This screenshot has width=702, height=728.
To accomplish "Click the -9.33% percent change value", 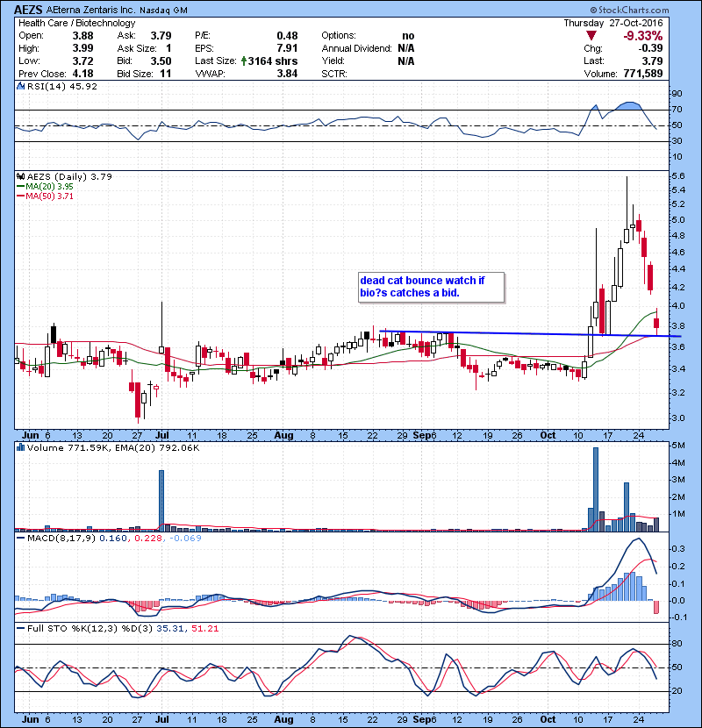I will 643,36.
